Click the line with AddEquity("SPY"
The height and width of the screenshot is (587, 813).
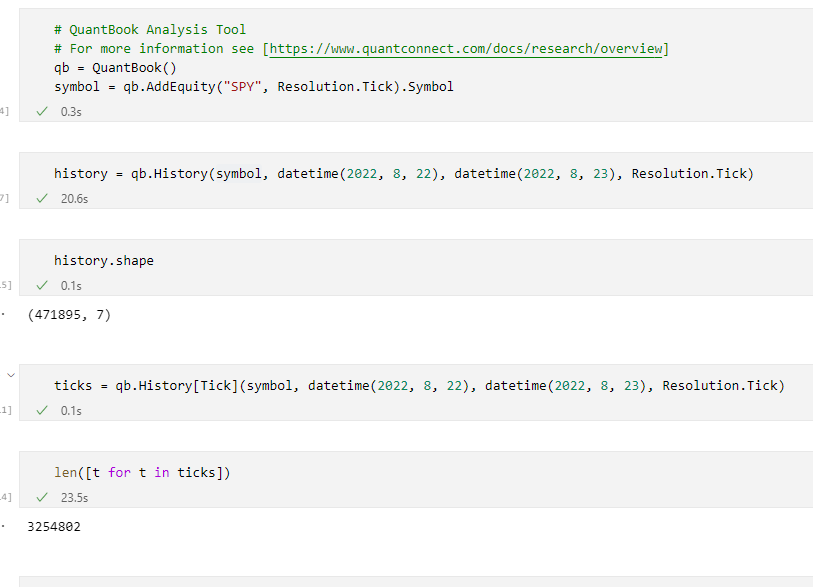coord(254,87)
